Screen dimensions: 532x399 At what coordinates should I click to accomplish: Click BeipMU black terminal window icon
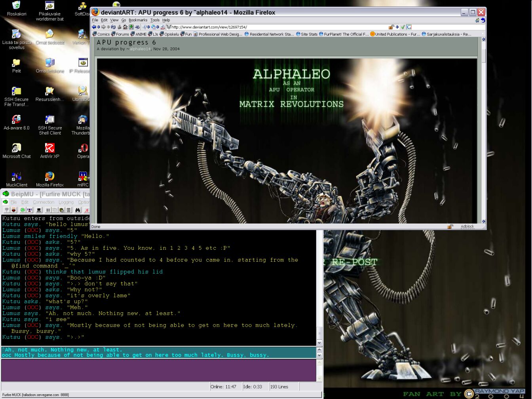pos(39,210)
